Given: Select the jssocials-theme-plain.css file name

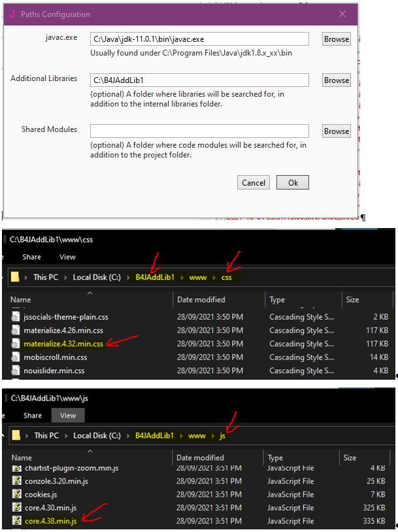Looking at the screenshot, I should (66, 317).
